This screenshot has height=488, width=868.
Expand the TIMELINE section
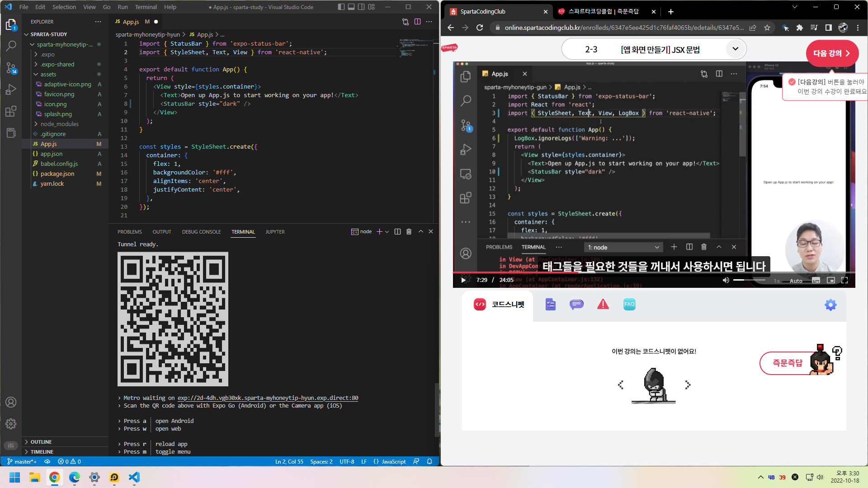(x=65, y=452)
